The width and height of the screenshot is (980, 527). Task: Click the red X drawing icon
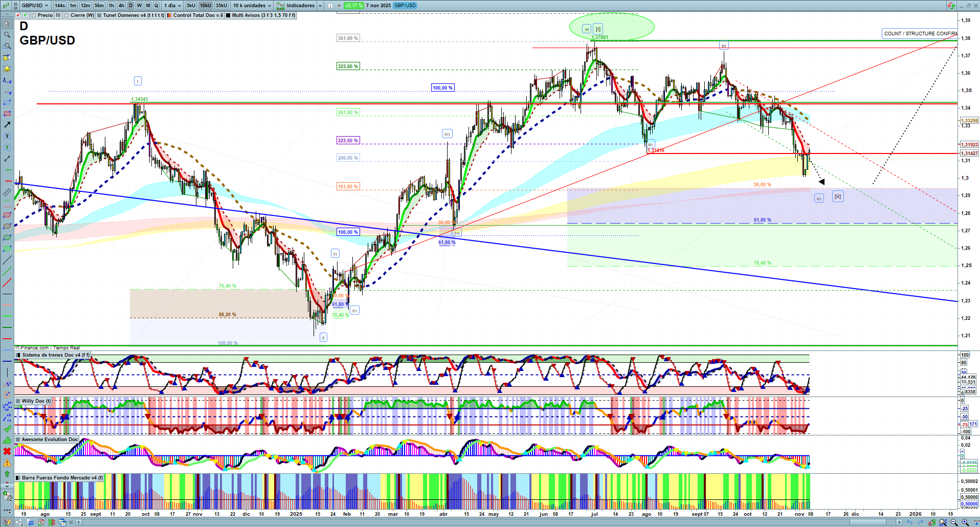(7, 451)
